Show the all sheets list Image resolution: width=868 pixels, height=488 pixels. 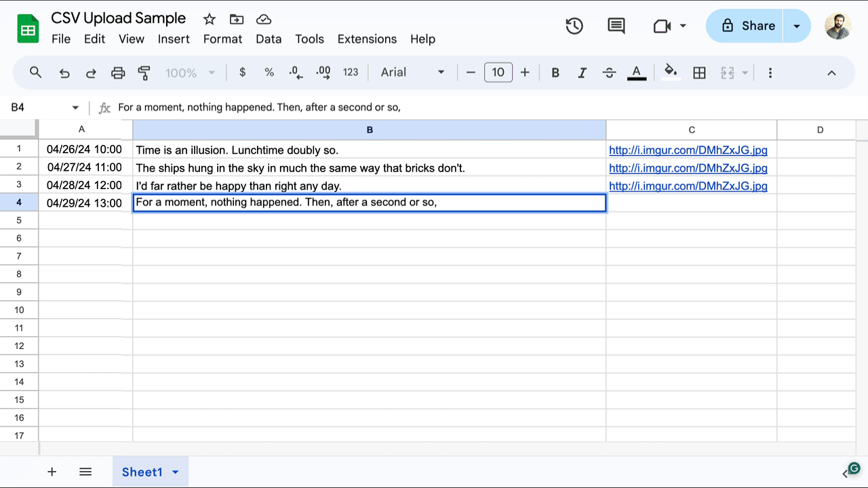85,472
